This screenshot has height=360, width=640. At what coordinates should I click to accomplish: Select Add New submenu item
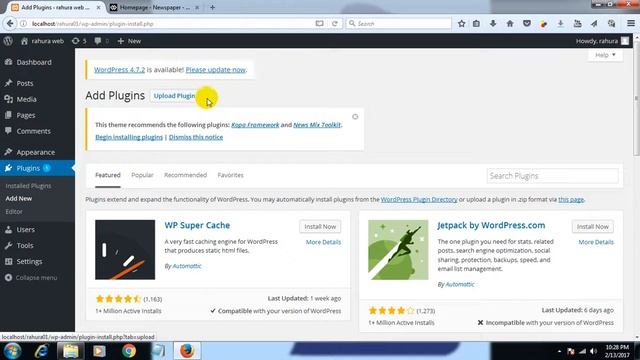(x=18, y=198)
